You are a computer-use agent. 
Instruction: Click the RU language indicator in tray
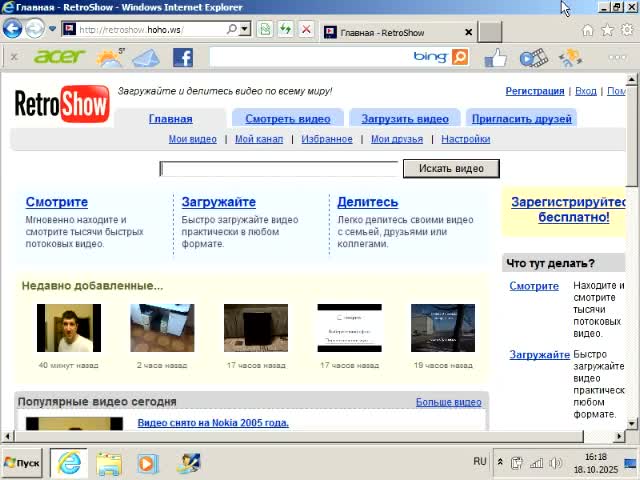pyautogui.click(x=480, y=462)
